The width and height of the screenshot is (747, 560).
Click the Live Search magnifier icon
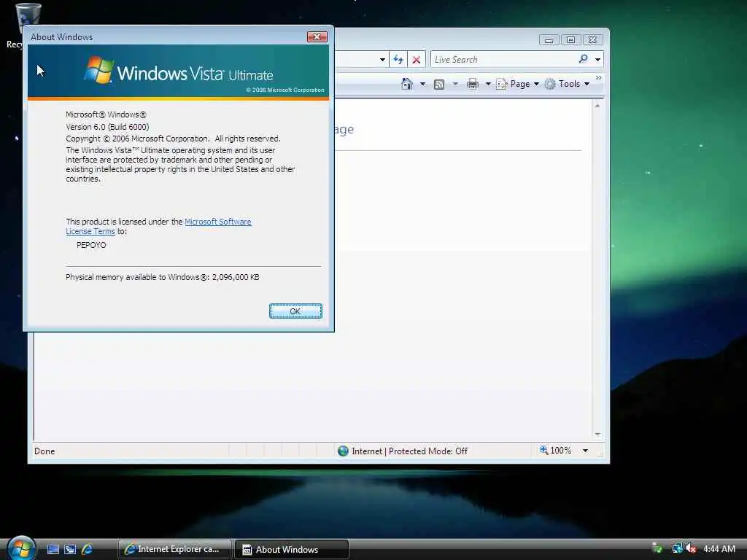pos(583,59)
